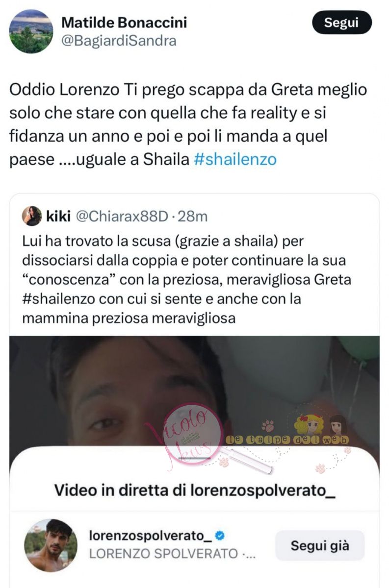
Task: Click the blue verified badge
Action: (x=221, y=536)
